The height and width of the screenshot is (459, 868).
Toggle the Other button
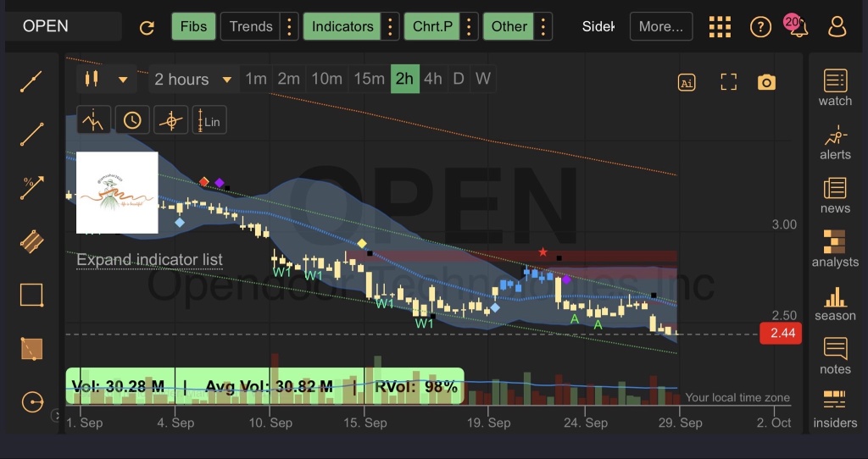[x=509, y=26]
